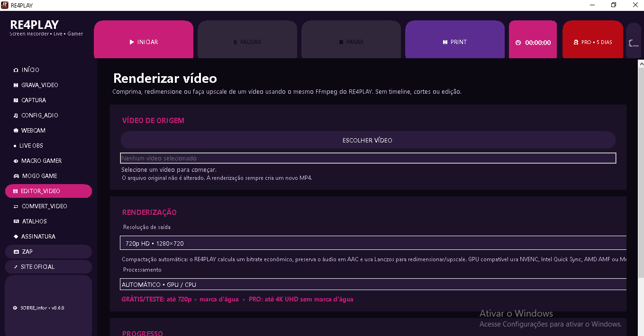
Task: Click the RE4PLAY app icon in title bar
Action: click(5, 5)
